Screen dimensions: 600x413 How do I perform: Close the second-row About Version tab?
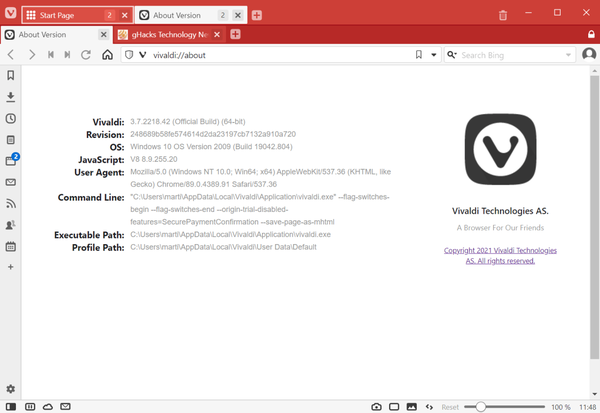(103, 34)
